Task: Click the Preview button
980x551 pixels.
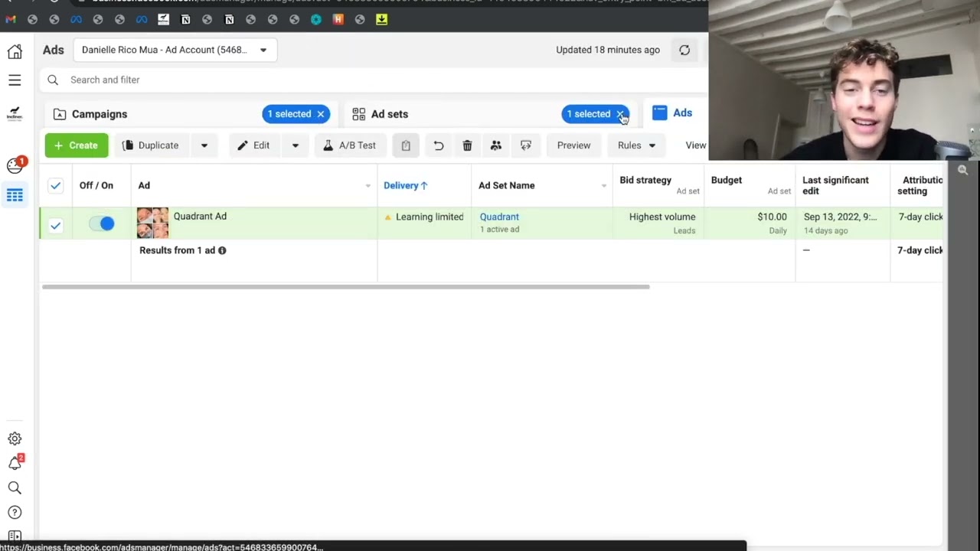Action: [573, 145]
